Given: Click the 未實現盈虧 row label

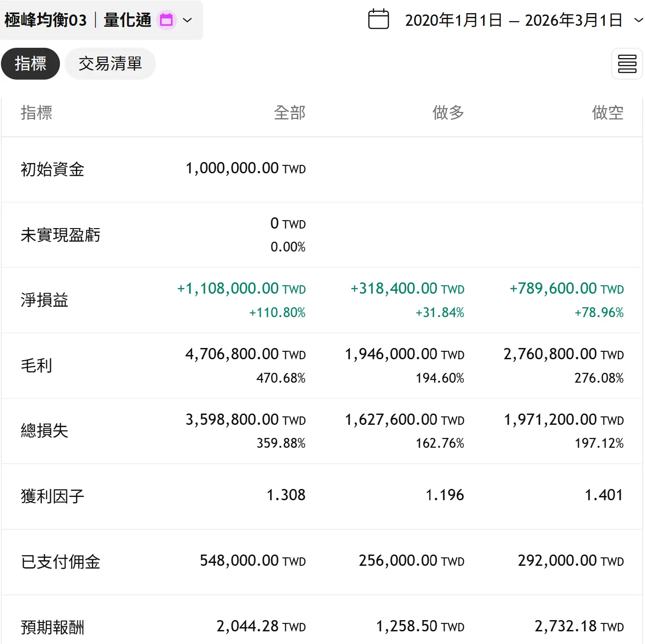Looking at the screenshot, I should pyautogui.click(x=60, y=235).
